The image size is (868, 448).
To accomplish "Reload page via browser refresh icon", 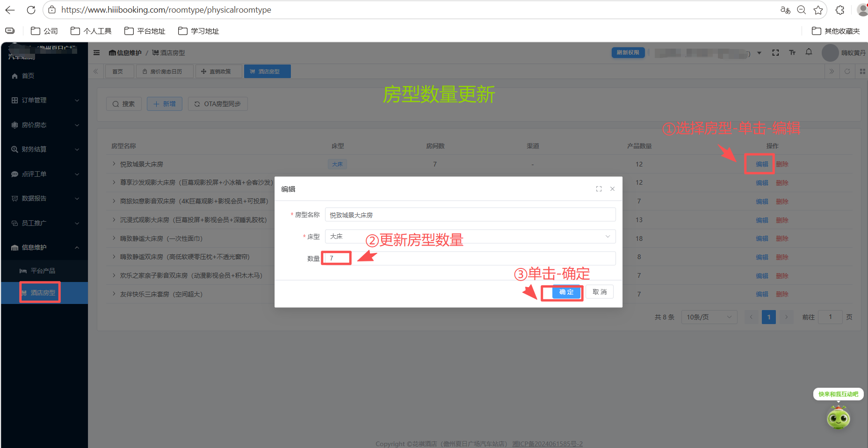I will [31, 9].
